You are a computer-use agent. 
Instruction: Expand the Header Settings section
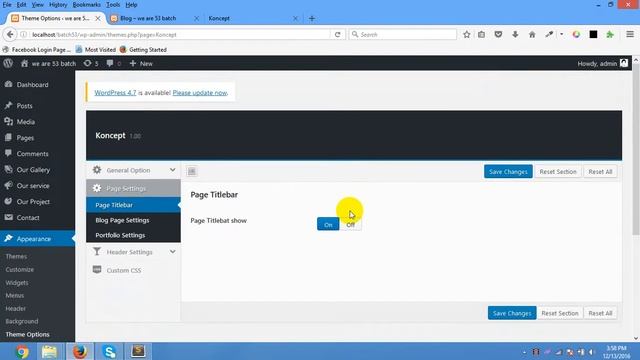point(133,252)
